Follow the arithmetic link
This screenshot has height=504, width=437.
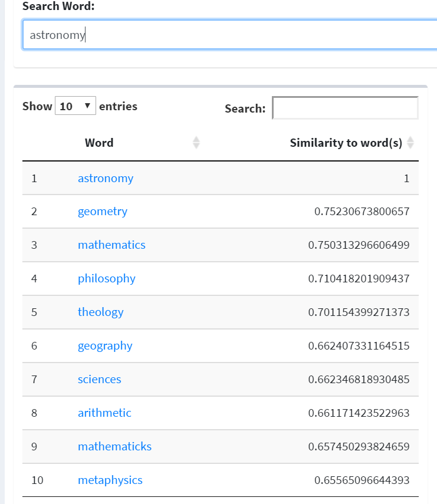pyautogui.click(x=104, y=413)
